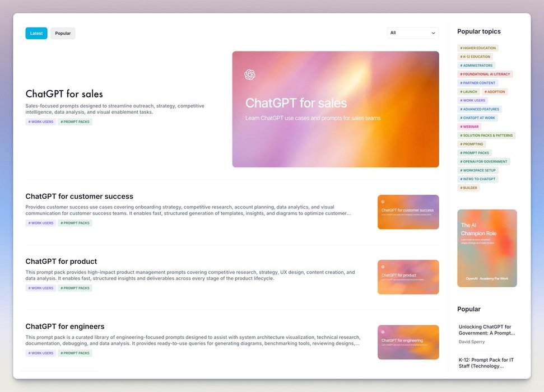Click the OpenAI logo on sales banner
Viewport: 544px width, 392px height.
point(250,75)
